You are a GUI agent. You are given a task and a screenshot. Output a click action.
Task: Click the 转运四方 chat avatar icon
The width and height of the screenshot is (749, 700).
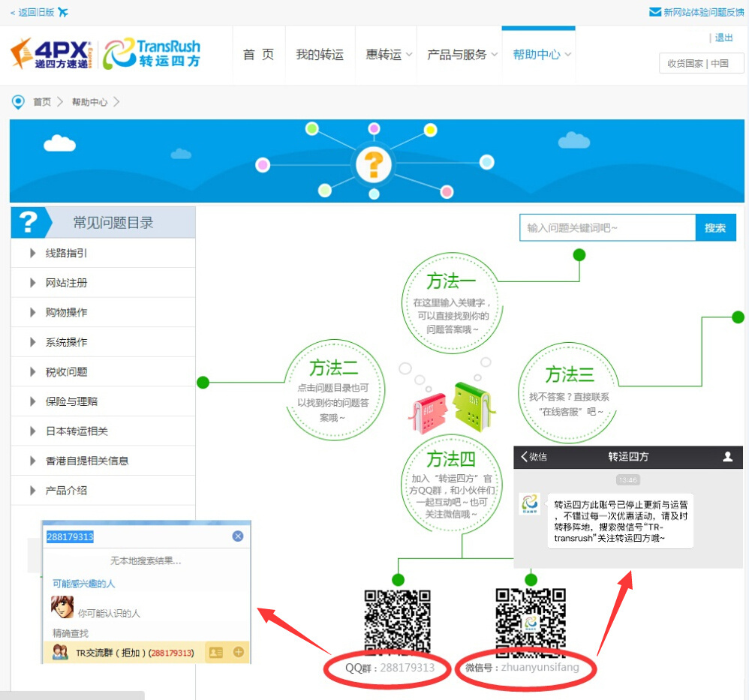[530, 503]
